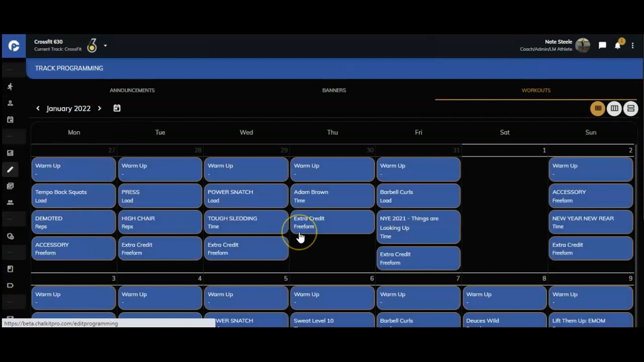Open the Deuces Wild workout card
This screenshot has height=362, width=644.
click(504, 320)
